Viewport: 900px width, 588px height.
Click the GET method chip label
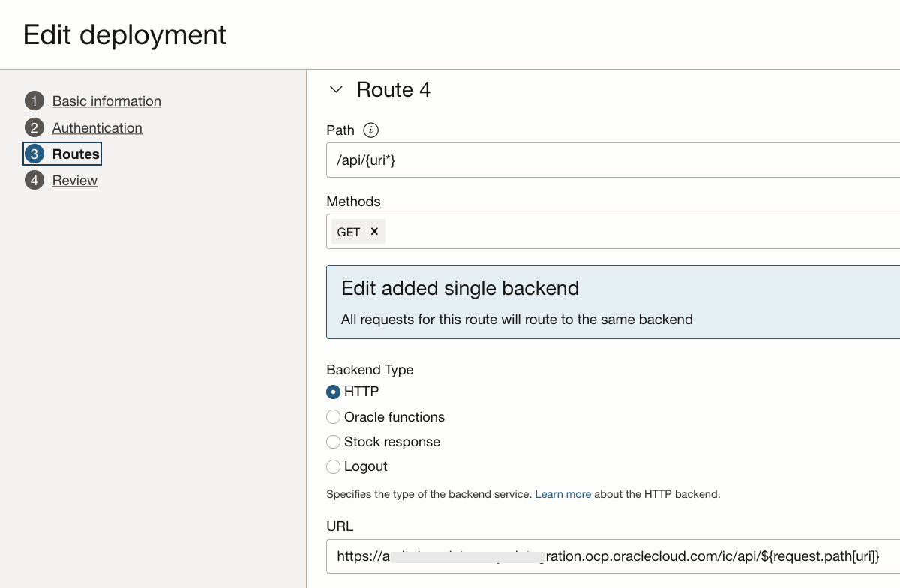pyautogui.click(x=349, y=232)
